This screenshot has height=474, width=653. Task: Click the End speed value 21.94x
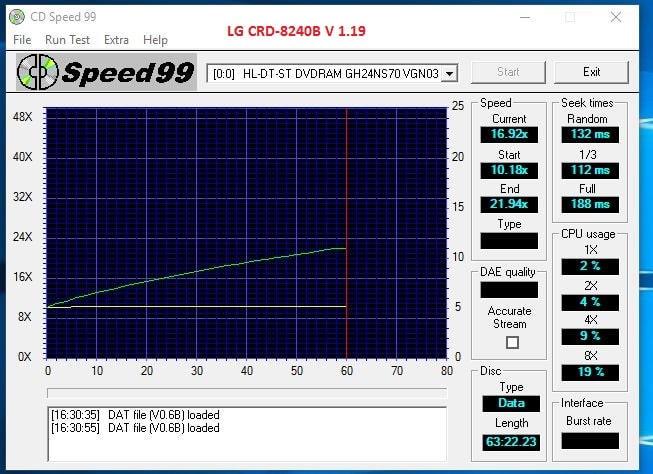coord(509,204)
